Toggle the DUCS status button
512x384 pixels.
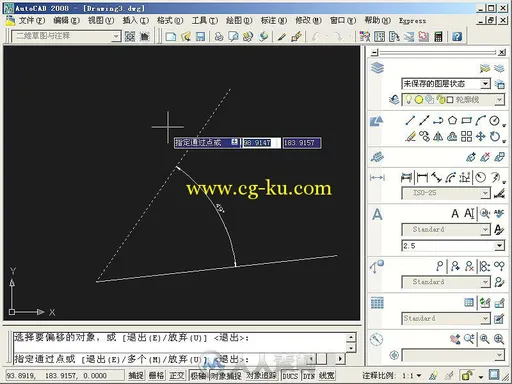point(290,376)
